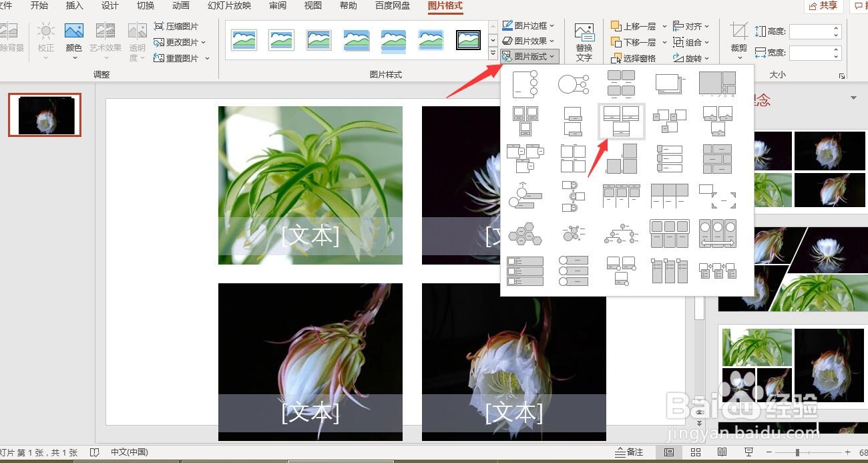Pick the picture organization chart layout
This screenshot has width=868, height=463.
click(x=622, y=234)
